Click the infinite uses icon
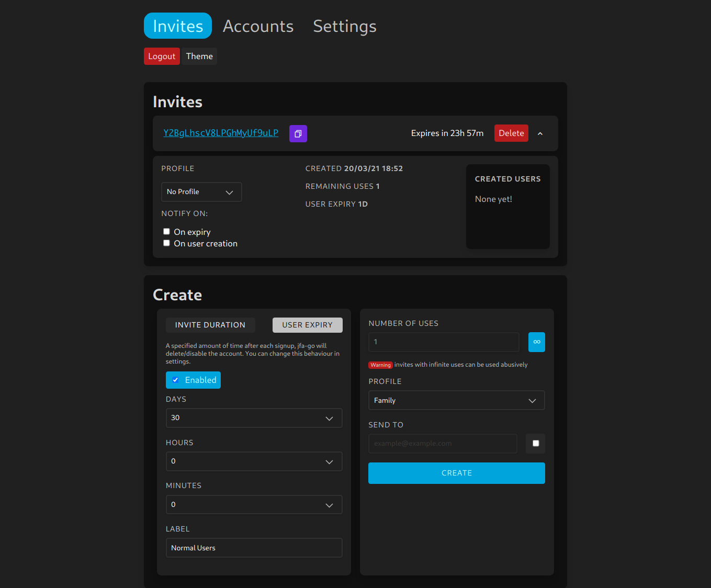Viewport: 711px width, 588px height. [536, 342]
